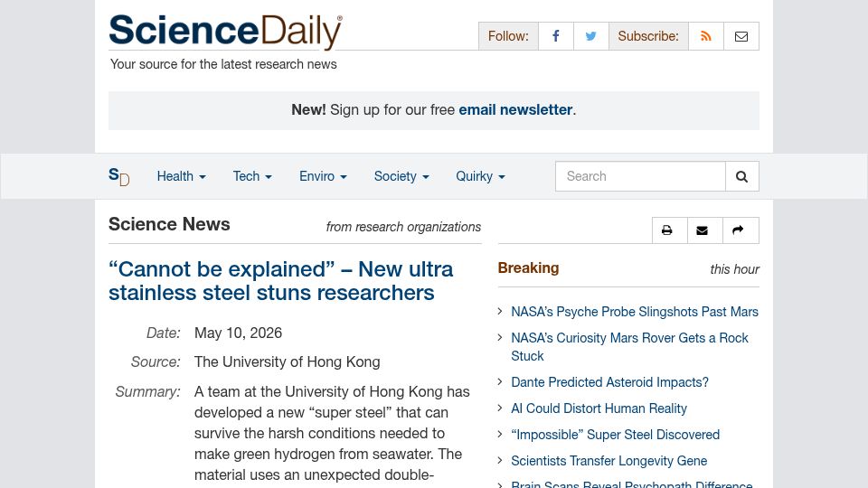Open AI Could Distort Human Reality link
The image size is (868, 488).
click(x=599, y=408)
